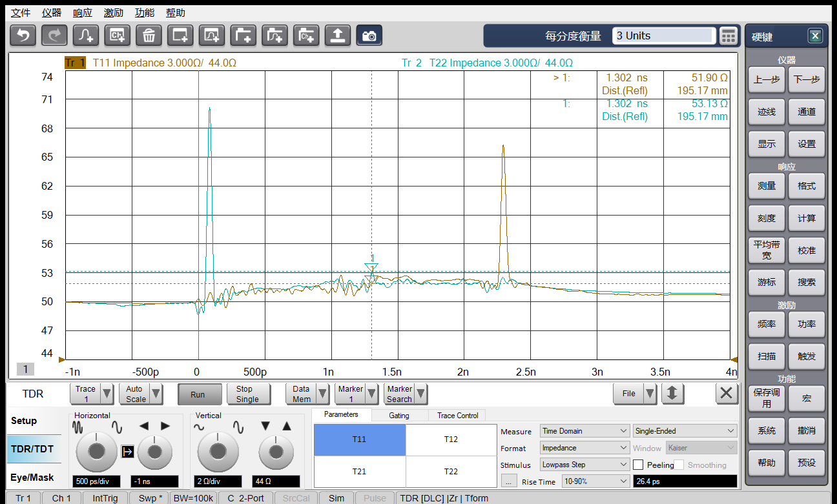The image size is (837, 504).
Task: Open the 功能 menu
Action: (x=145, y=13)
